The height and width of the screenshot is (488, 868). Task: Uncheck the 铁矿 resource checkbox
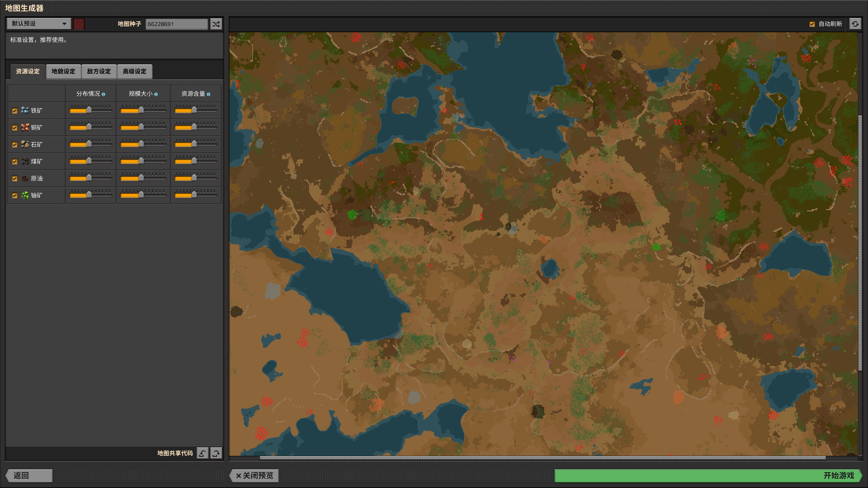(x=15, y=111)
